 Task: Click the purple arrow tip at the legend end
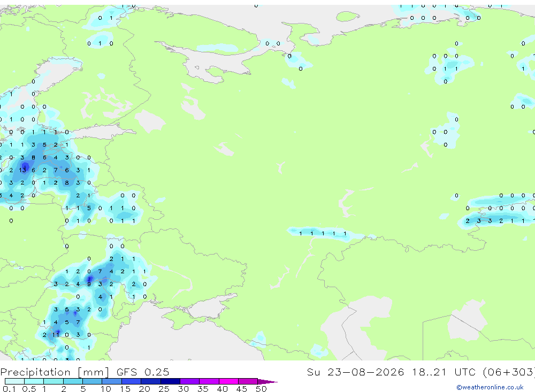[267, 381]
